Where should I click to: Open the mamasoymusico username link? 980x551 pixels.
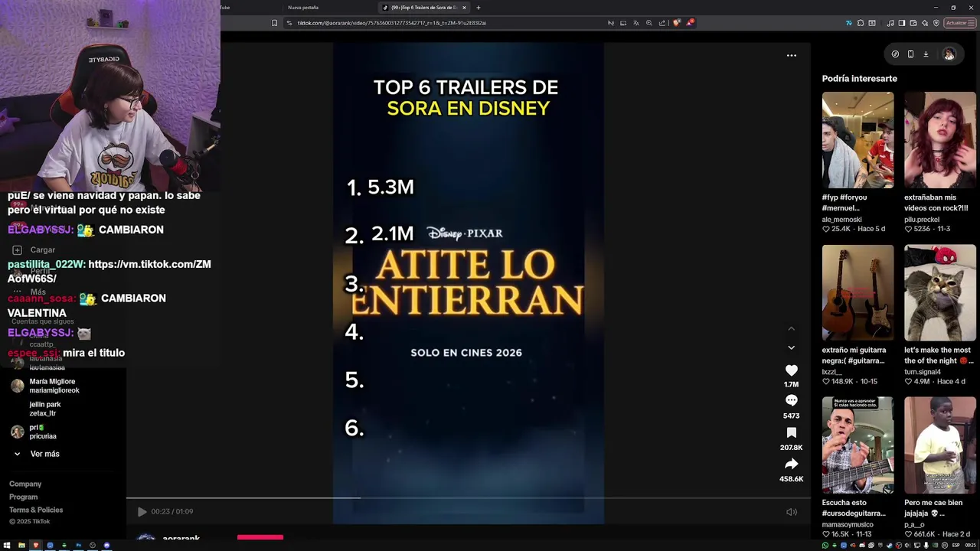coord(848,524)
